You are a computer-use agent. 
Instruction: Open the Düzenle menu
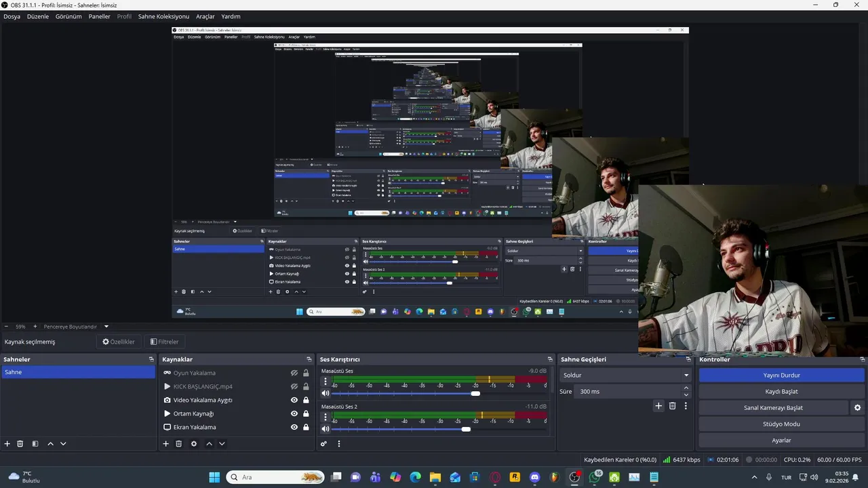[38, 16]
